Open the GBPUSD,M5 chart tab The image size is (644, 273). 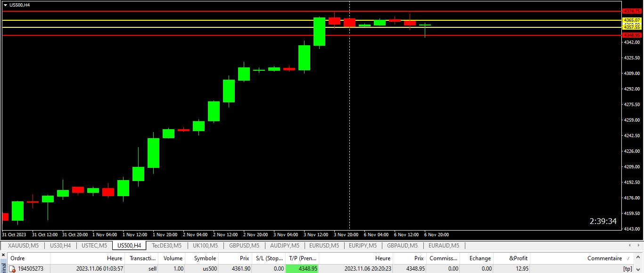coord(244,246)
